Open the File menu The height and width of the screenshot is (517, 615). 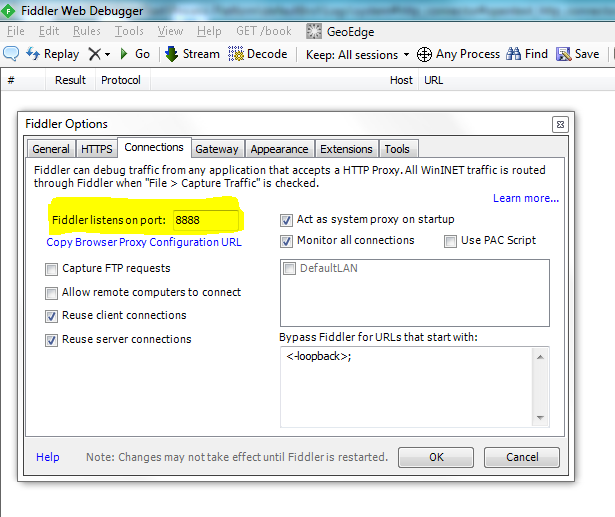click(16, 31)
